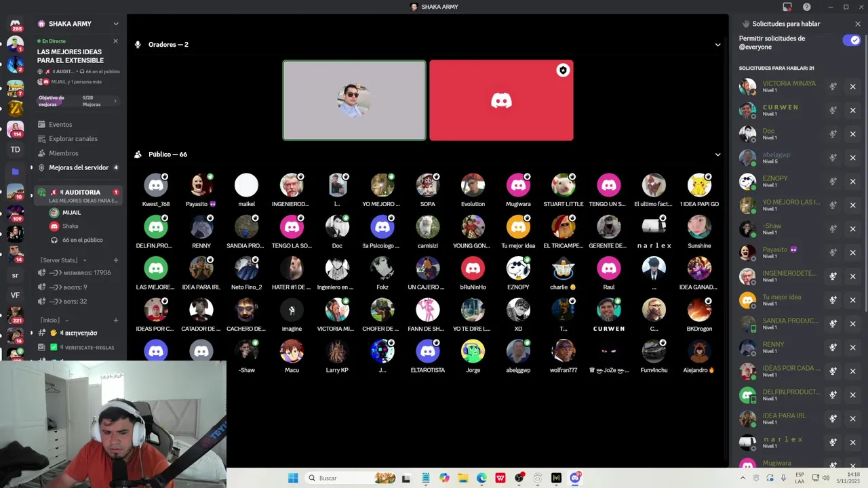Invite CURWEN to speak
Image resolution: width=868 pixels, height=488 pixels.
tap(833, 110)
